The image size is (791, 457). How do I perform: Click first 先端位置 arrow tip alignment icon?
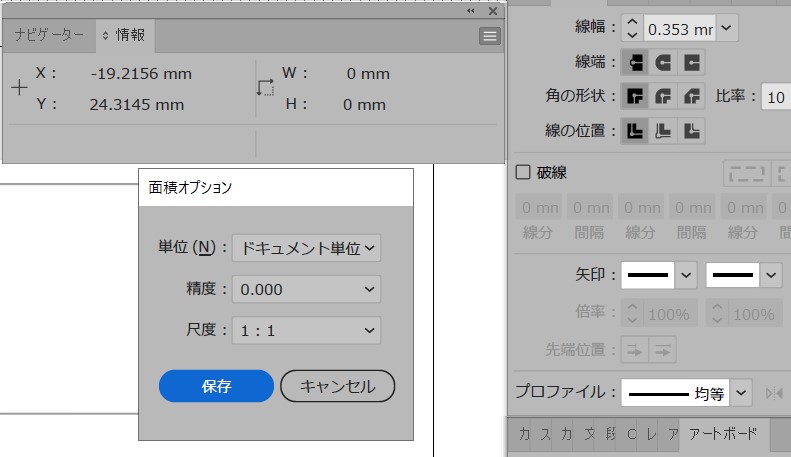(x=635, y=350)
